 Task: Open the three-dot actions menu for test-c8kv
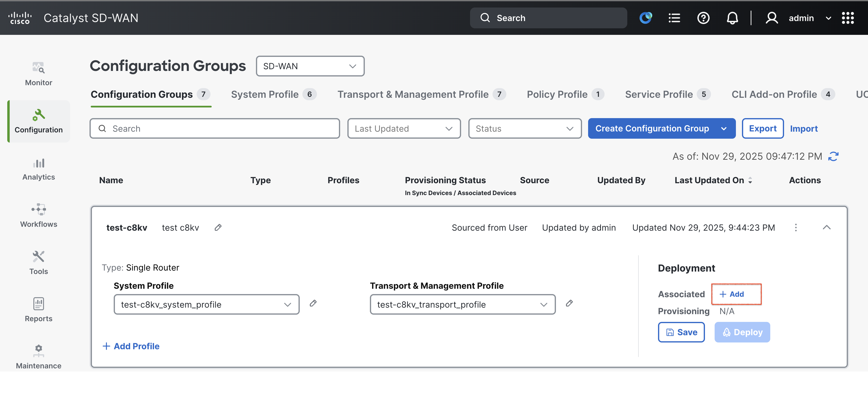point(796,228)
